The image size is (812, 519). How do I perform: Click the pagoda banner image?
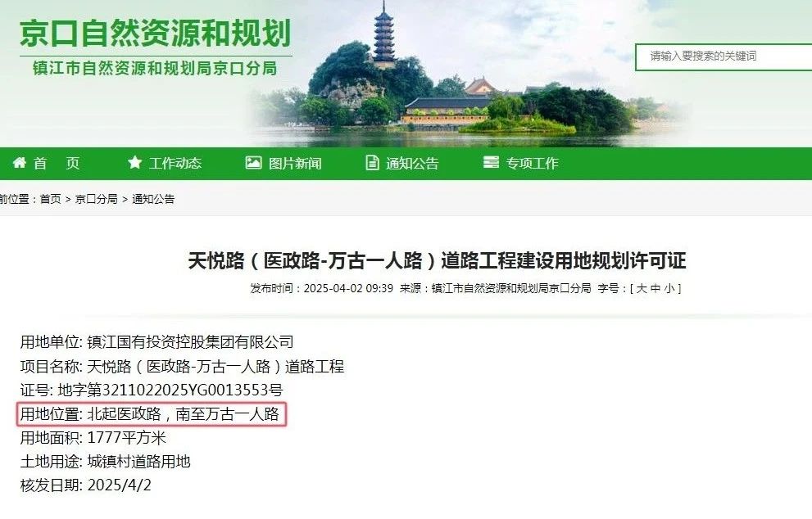tap(466, 72)
